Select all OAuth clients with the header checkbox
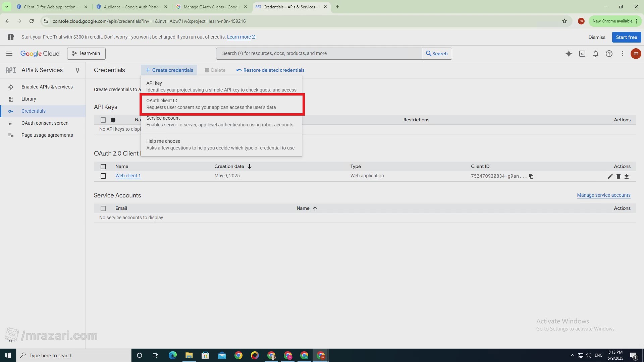644x362 pixels. (103, 167)
